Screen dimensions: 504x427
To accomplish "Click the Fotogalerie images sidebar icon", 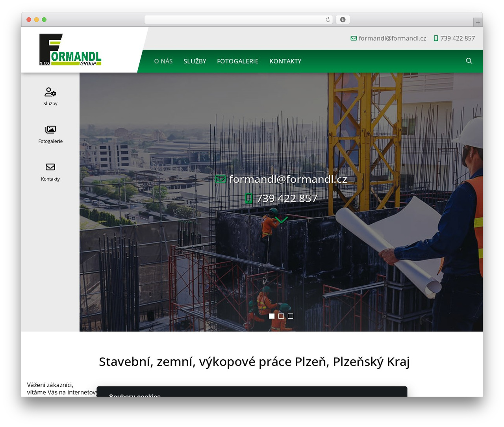I will click(50, 130).
